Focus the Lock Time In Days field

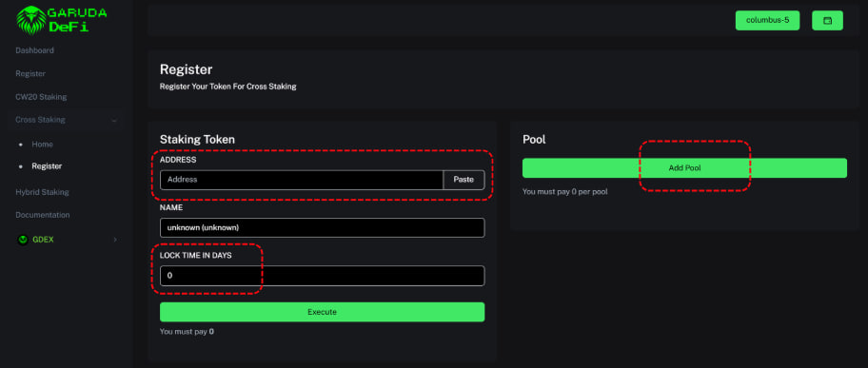click(323, 276)
